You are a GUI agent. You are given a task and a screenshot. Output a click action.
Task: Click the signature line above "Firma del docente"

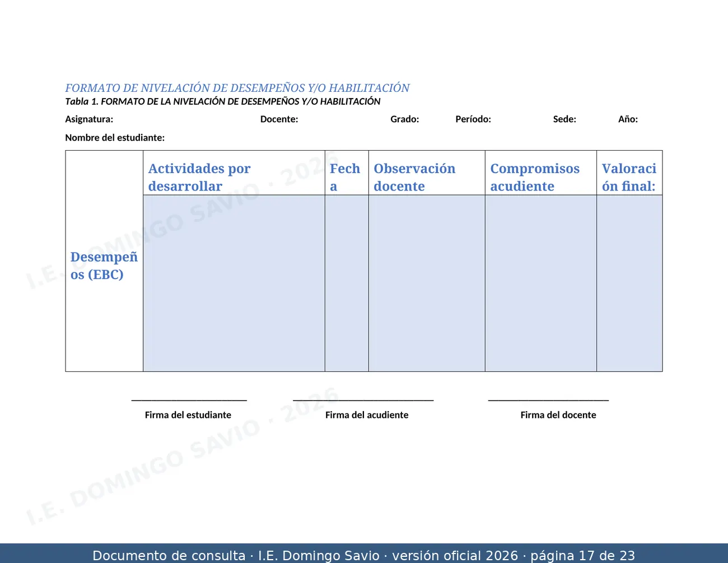click(x=549, y=400)
